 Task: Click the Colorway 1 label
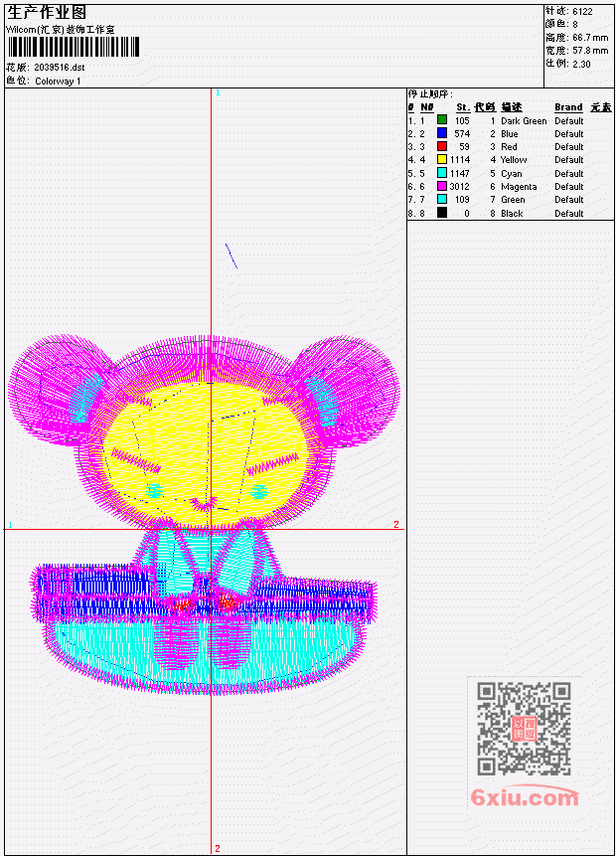[x=58, y=82]
